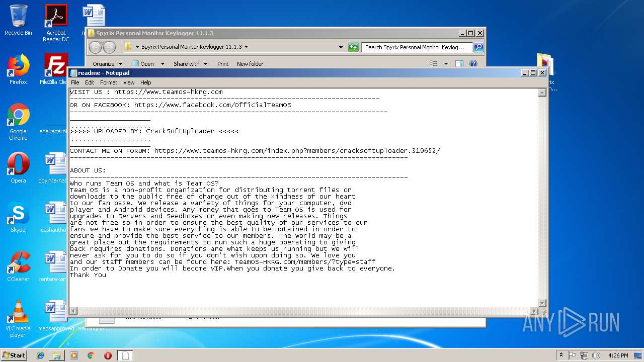The width and height of the screenshot is (644, 362).
Task: Click Change your view icon in Explorer
Action: 434,64
